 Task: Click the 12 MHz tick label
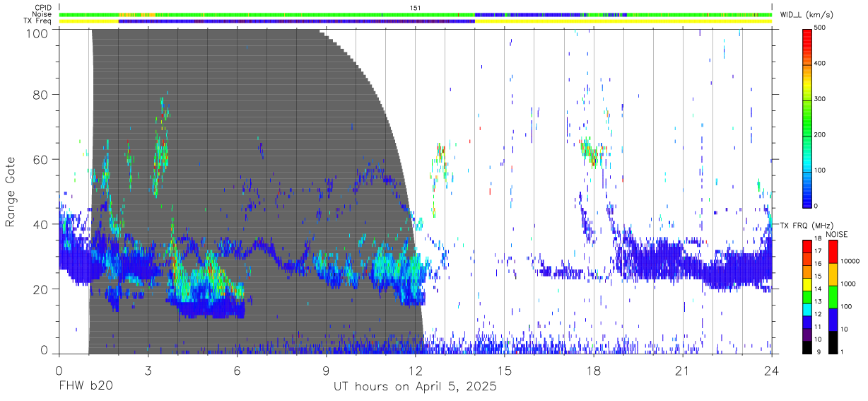[x=819, y=314]
